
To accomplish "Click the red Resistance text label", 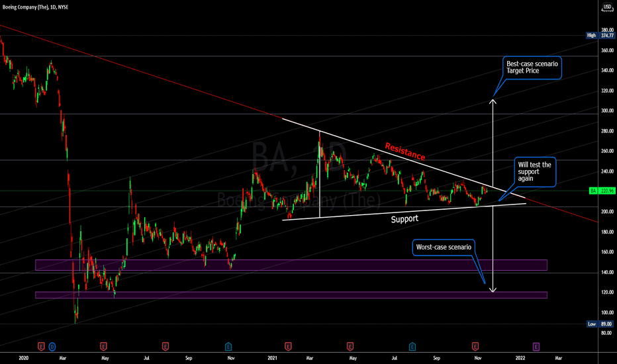I will [405, 152].
